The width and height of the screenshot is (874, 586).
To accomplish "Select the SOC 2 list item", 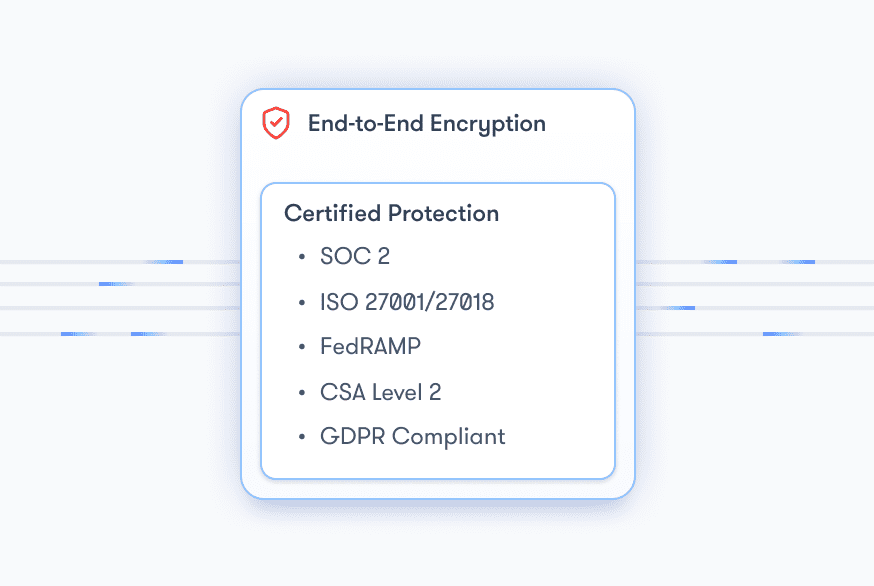I will click(355, 256).
